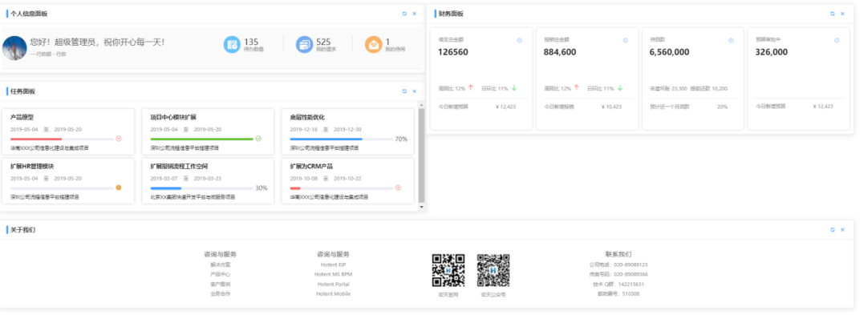Open the orange envelope icon beside 1

(374, 45)
